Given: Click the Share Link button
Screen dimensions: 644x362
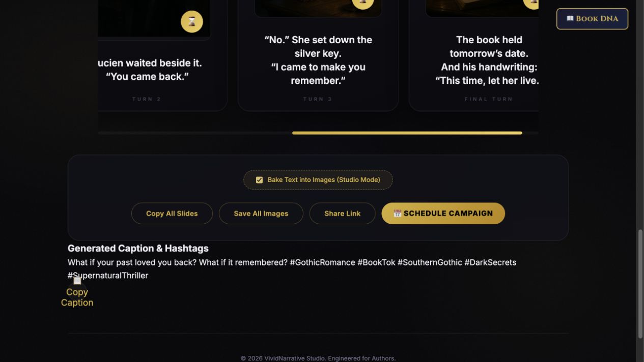Looking at the screenshot, I should point(343,214).
